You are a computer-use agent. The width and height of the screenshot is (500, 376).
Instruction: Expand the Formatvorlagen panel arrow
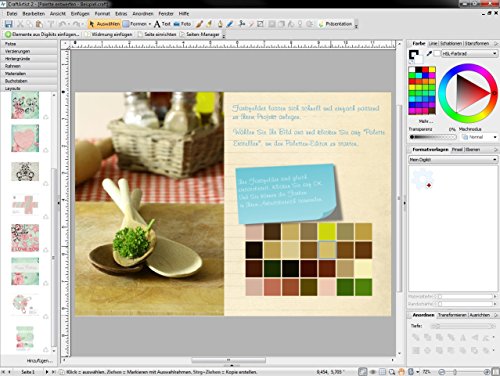[x=496, y=150]
